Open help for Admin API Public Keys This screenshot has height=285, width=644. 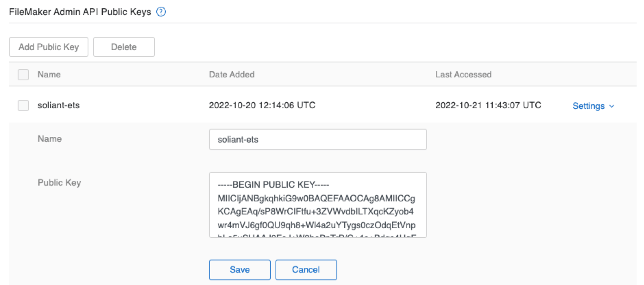(161, 12)
